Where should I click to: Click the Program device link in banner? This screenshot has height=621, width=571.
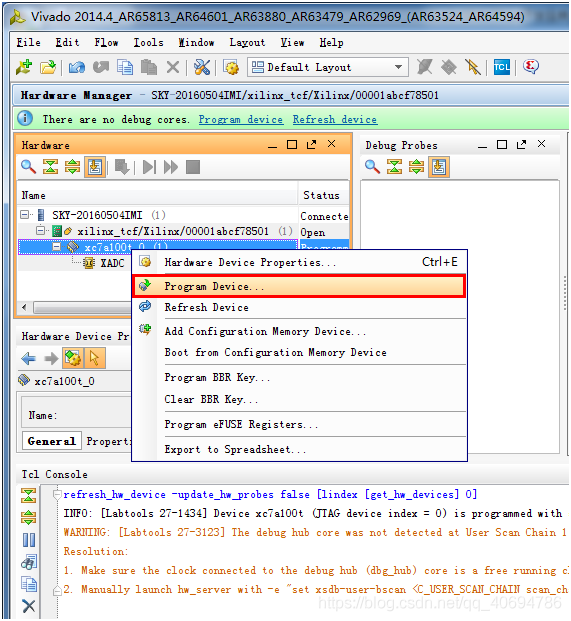point(241,120)
